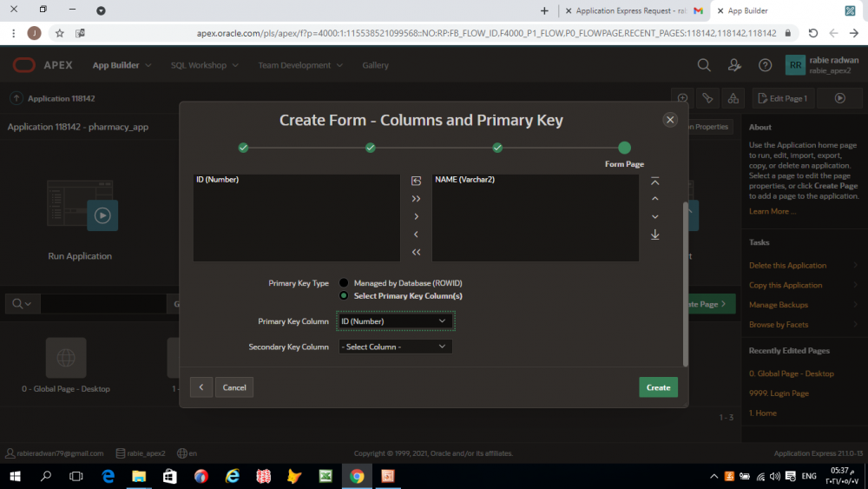
Task: Click the dialog vertical scrollbar
Action: [686, 284]
